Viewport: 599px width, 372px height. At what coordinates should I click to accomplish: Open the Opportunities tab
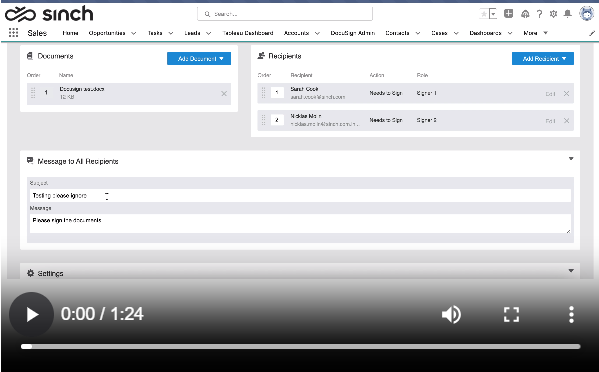107,33
